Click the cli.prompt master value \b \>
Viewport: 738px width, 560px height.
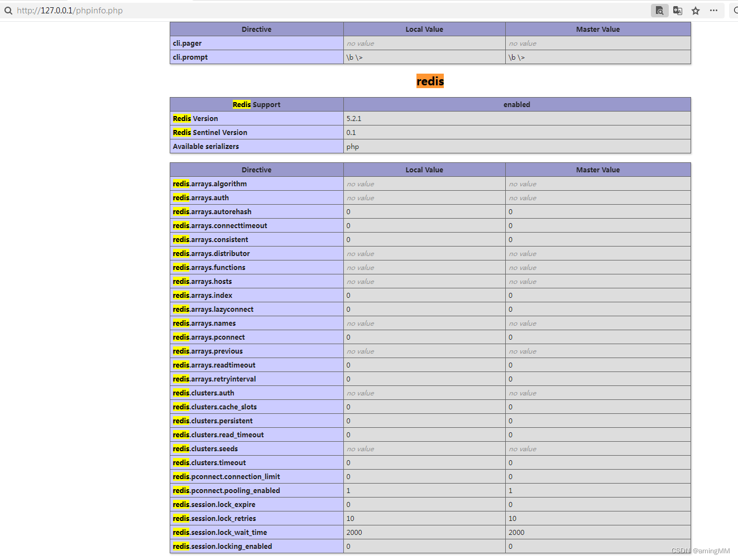(x=516, y=57)
